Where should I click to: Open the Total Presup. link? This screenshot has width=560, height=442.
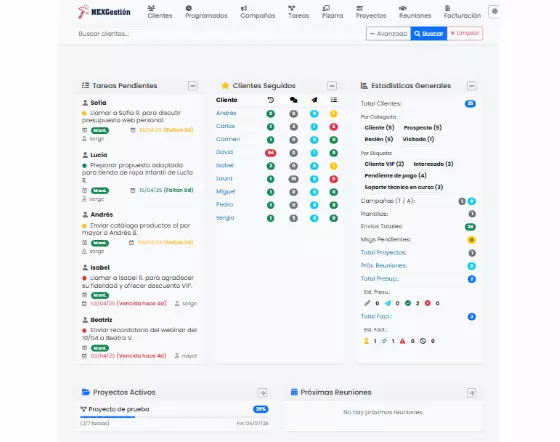tap(380, 278)
